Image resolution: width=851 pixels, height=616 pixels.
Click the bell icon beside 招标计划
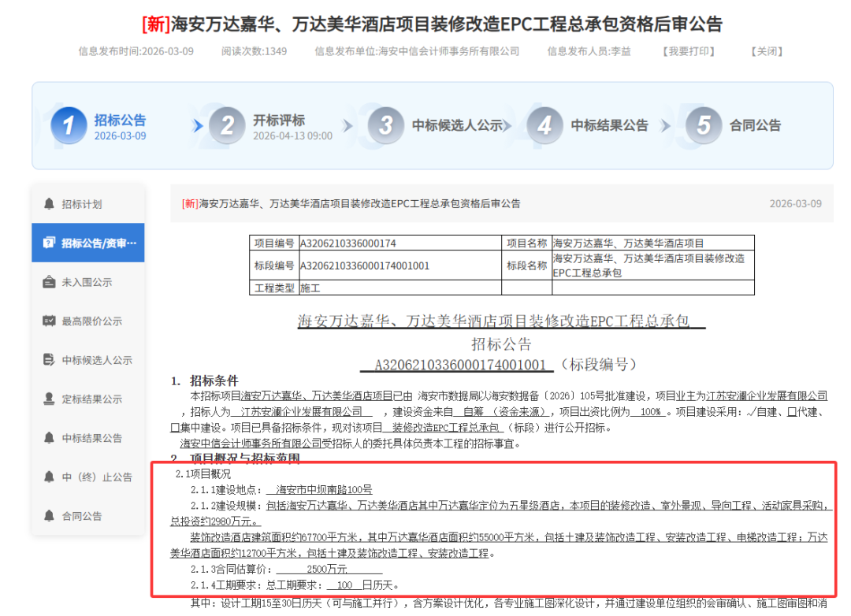[x=49, y=204]
